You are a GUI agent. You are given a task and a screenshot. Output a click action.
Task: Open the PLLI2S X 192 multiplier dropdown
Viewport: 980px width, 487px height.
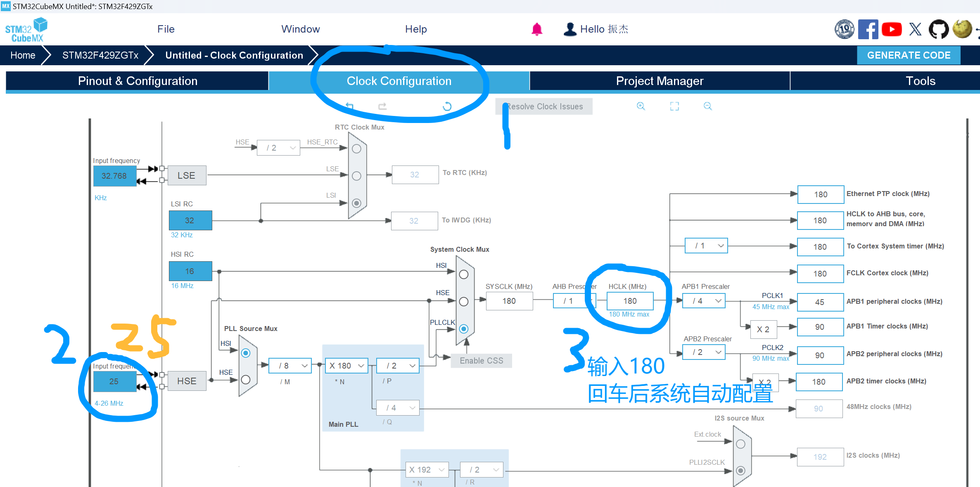click(x=427, y=470)
